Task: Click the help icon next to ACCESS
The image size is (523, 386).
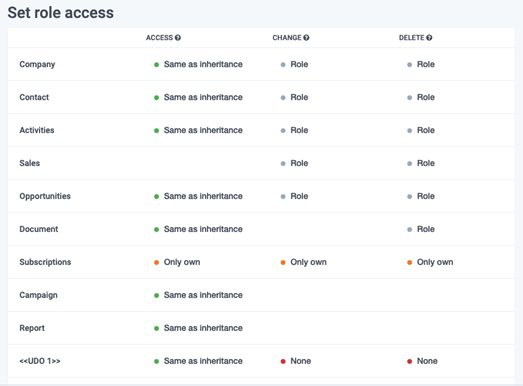Action: click(x=178, y=38)
